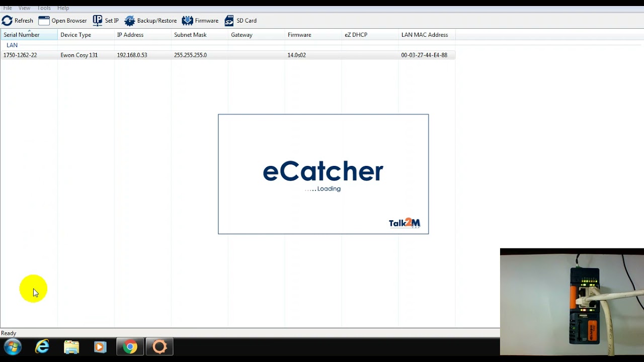Click the Windows Start button
Image resolution: width=644 pixels, height=362 pixels.
tap(13, 347)
